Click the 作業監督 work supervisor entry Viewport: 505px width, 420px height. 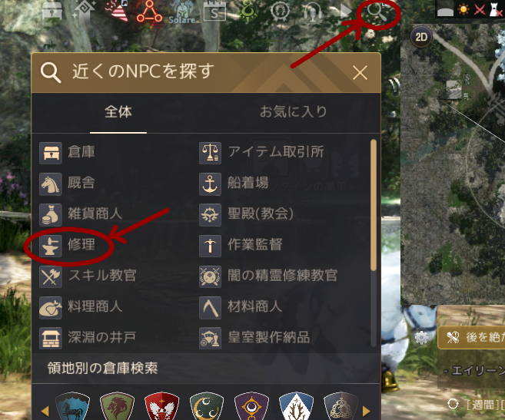pyautogui.click(x=241, y=246)
